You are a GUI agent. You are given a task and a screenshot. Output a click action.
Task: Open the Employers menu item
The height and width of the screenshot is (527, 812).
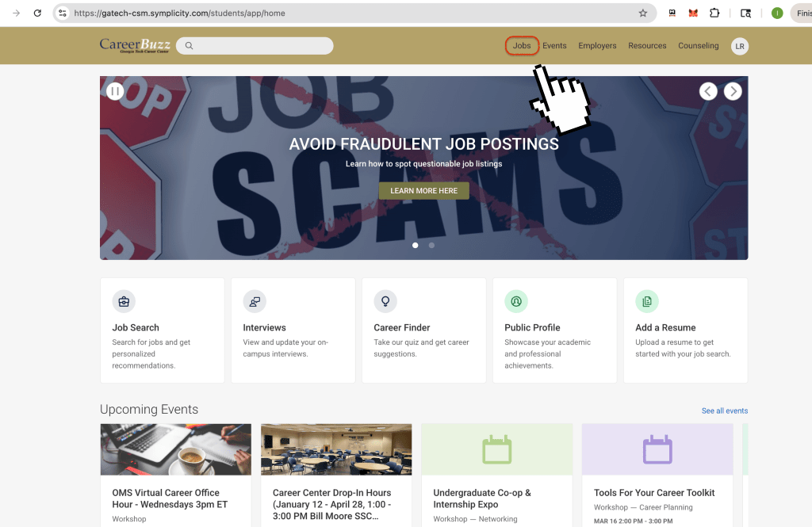click(x=597, y=45)
